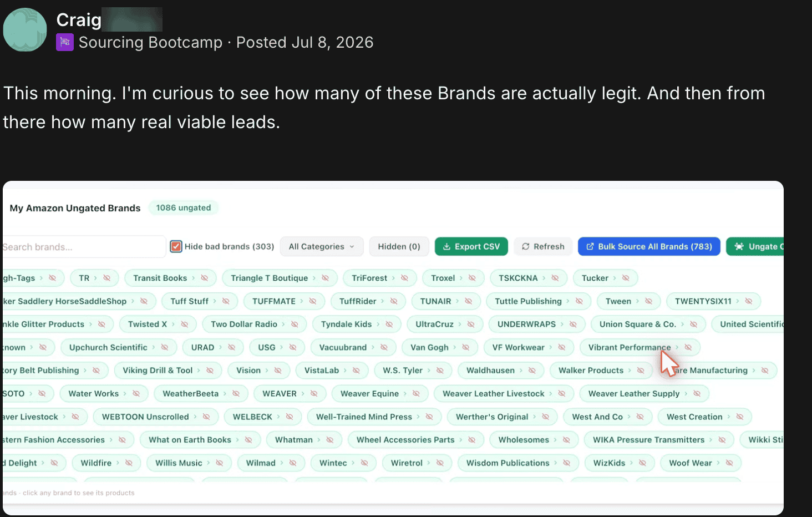Hide the Troxel brand
Image resolution: width=812 pixels, height=517 pixels.
[x=472, y=278]
